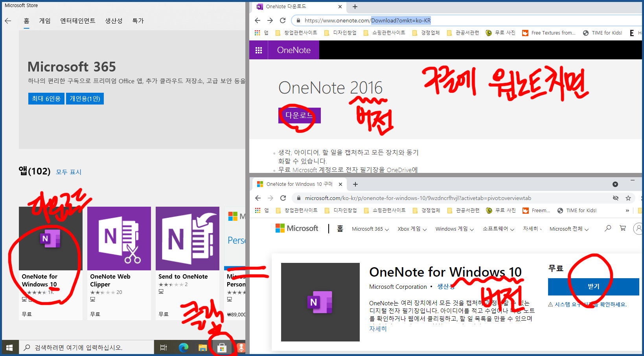Open the OneNote Web Clipper app tile

[119, 263]
